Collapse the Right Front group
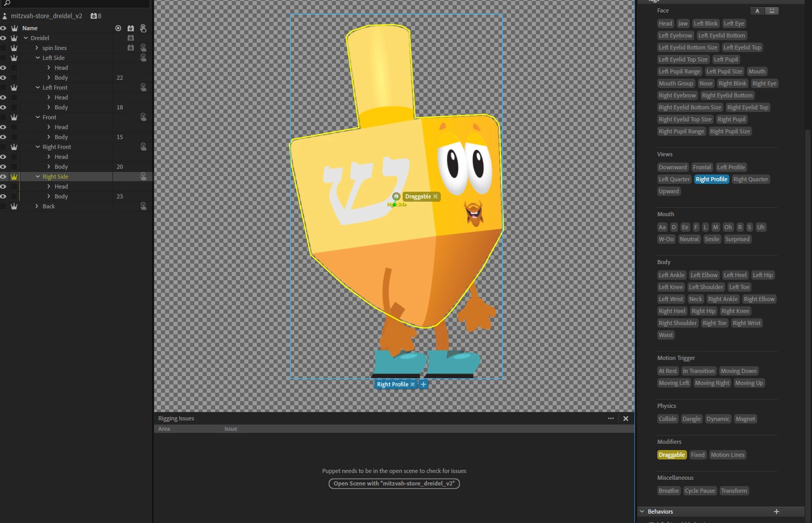 pyautogui.click(x=38, y=147)
